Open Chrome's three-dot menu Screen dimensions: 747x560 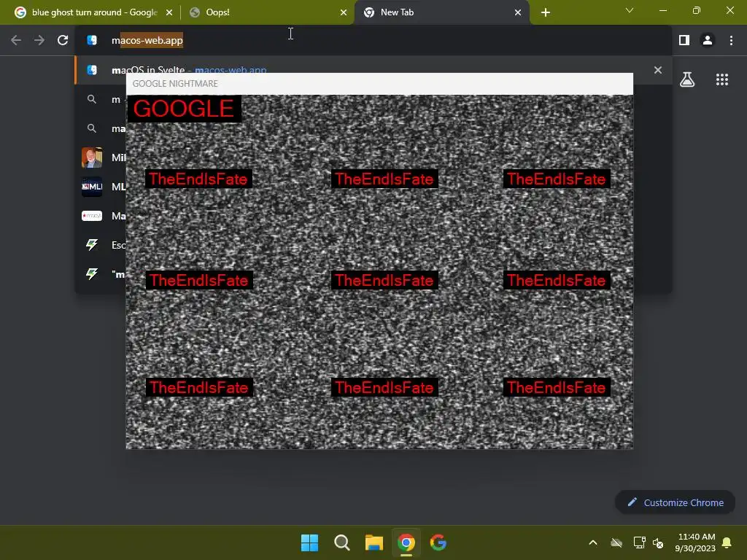point(731,41)
